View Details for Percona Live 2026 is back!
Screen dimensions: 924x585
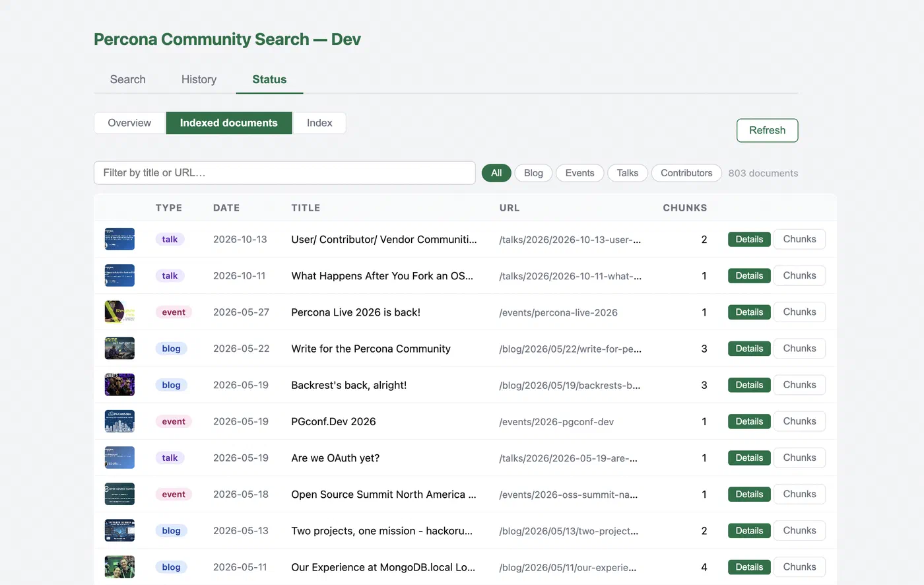click(749, 312)
